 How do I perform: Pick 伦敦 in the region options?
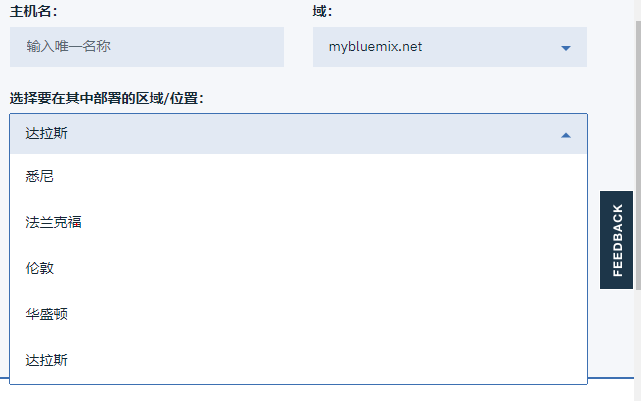click(298, 268)
